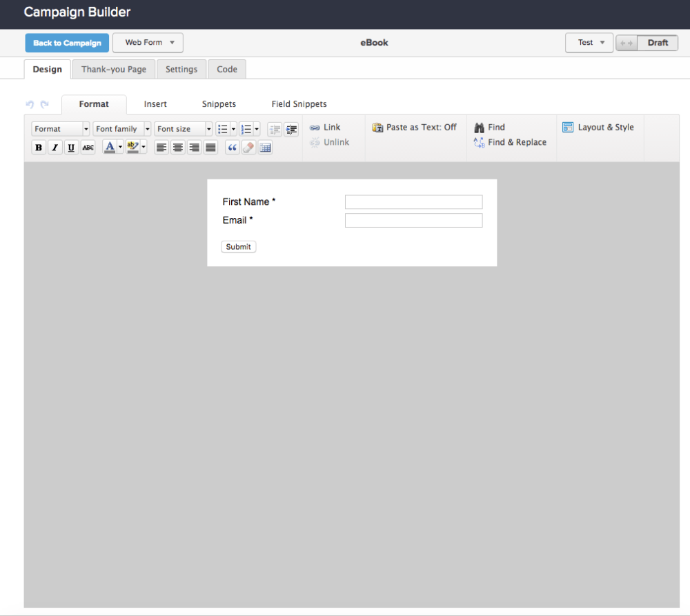
Task: Open Find & Replace
Action: [x=510, y=142]
